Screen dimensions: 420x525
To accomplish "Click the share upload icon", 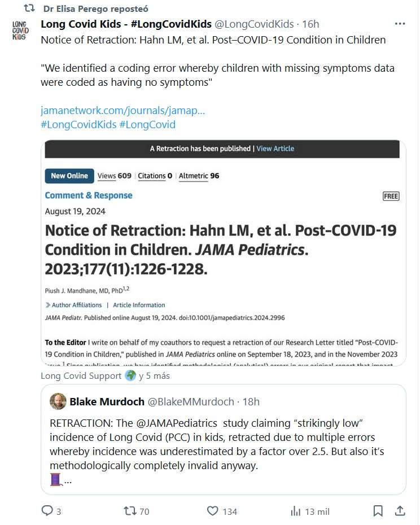I will click(400, 511).
